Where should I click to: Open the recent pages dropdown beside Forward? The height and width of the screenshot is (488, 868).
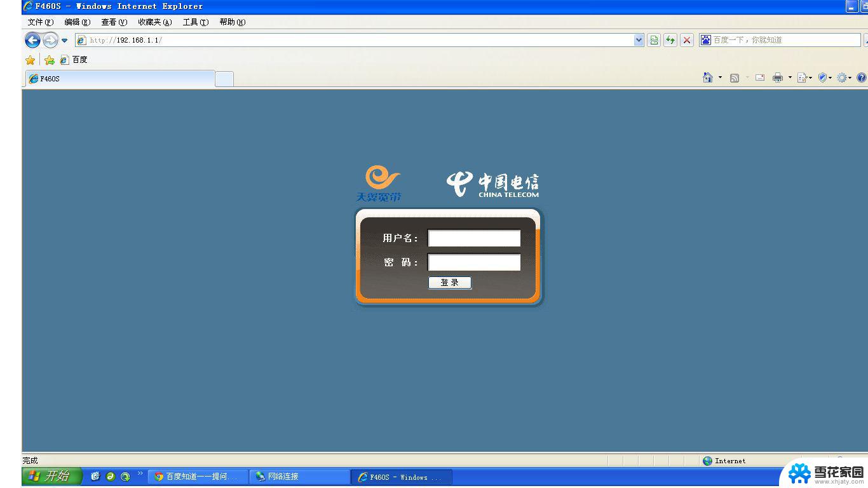click(64, 40)
